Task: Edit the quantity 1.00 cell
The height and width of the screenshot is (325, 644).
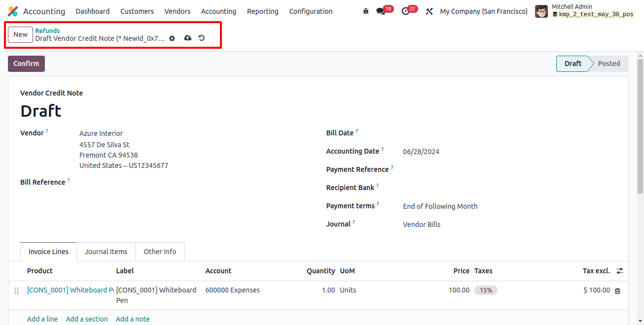Action: coord(328,290)
